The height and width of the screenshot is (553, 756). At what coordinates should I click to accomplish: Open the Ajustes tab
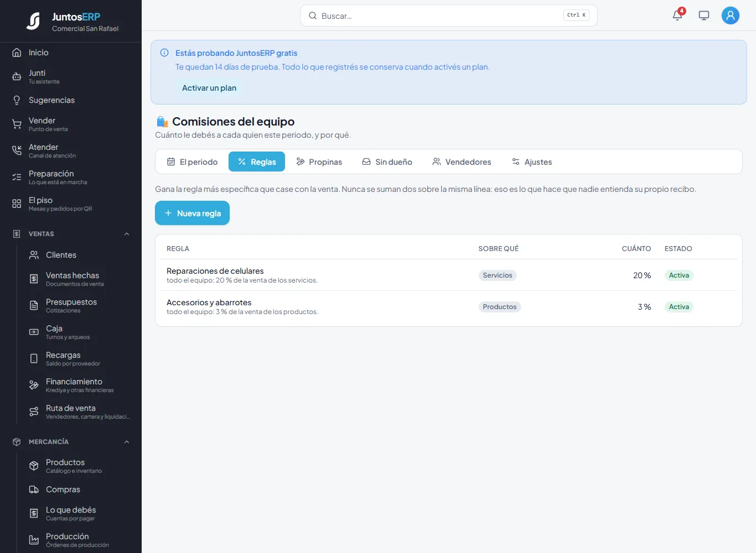(532, 161)
